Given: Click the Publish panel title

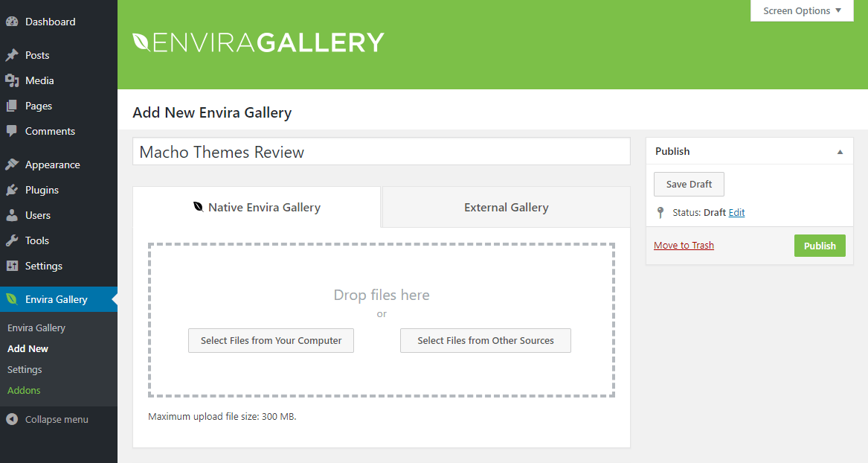Looking at the screenshot, I should 672,151.
